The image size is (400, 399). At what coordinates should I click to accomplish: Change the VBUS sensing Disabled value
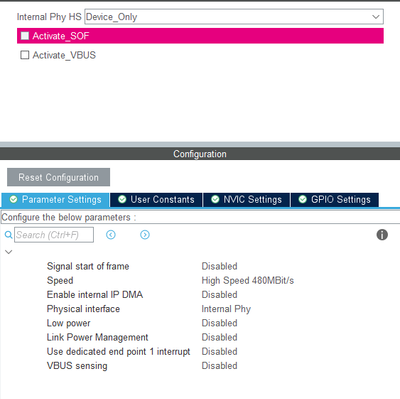(219, 366)
